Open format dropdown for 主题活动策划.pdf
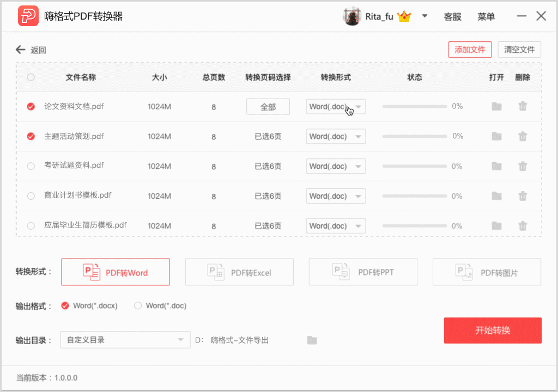Screen dimensions: 558x392 click(336, 137)
